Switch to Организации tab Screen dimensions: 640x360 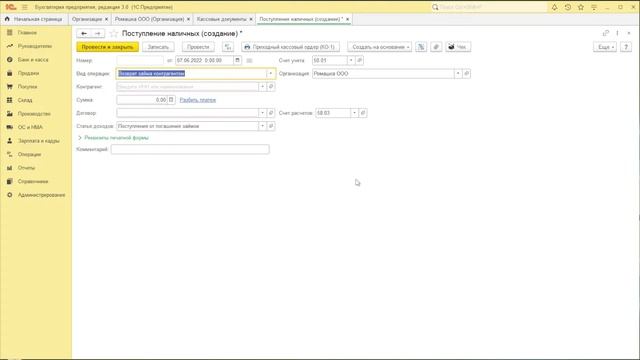coord(87,19)
